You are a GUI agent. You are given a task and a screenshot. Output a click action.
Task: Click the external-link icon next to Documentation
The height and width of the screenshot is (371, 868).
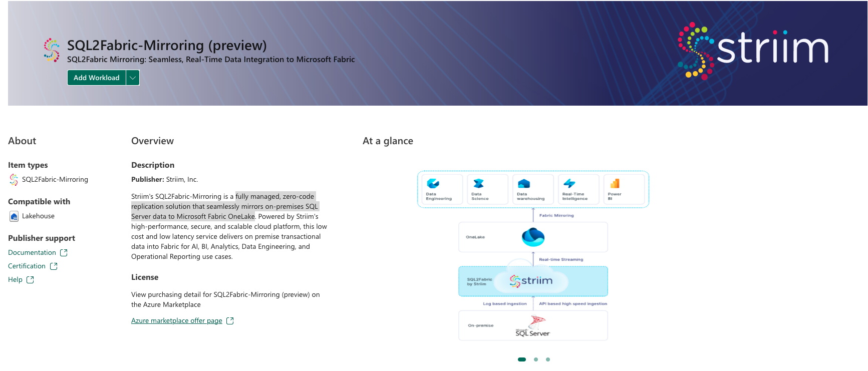64,253
